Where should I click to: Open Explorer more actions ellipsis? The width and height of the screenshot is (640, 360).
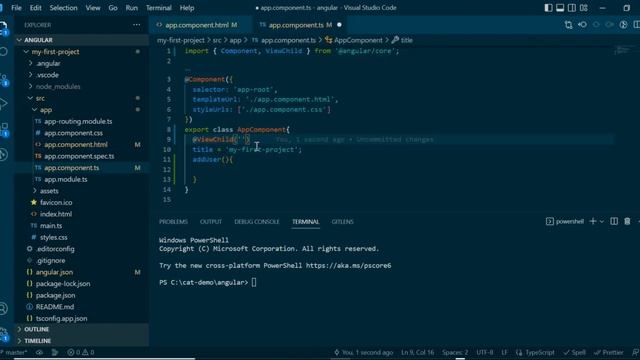pyautogui.click(x=136, y=25)
